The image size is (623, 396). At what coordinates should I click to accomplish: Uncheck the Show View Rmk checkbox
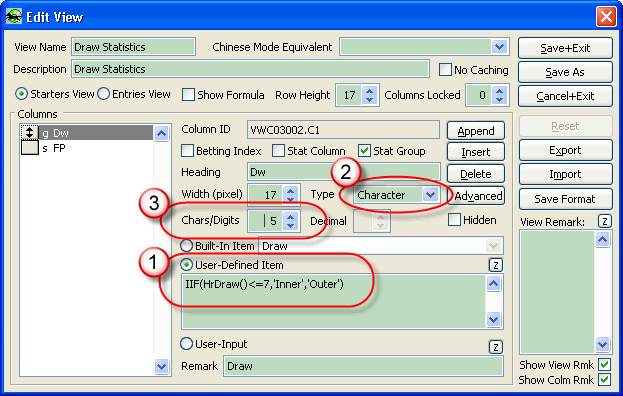605,364
